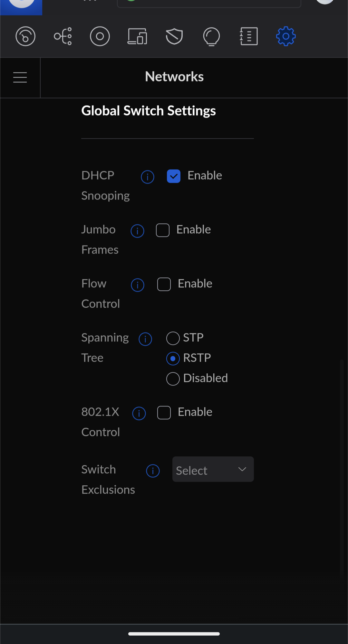Open the Switch Exclusions Select dropdown
The height and width of the screenshot is (644, 348).
tap(213, 469)
